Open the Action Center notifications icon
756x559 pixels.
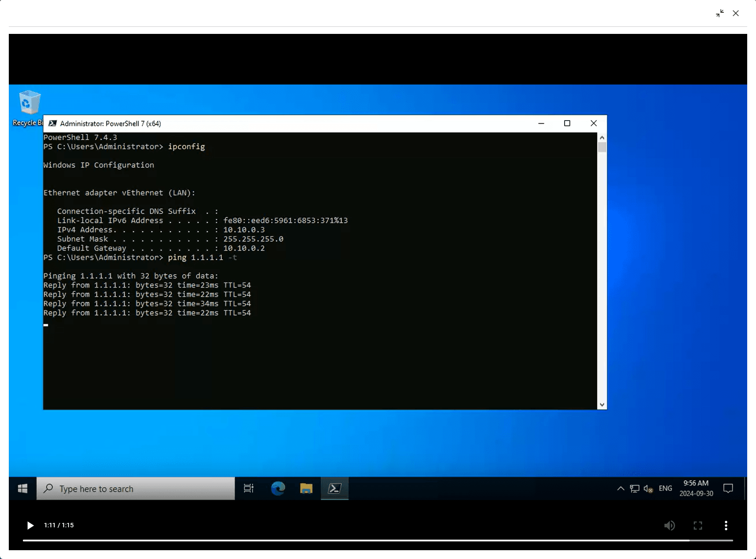(x=728, y=489)
